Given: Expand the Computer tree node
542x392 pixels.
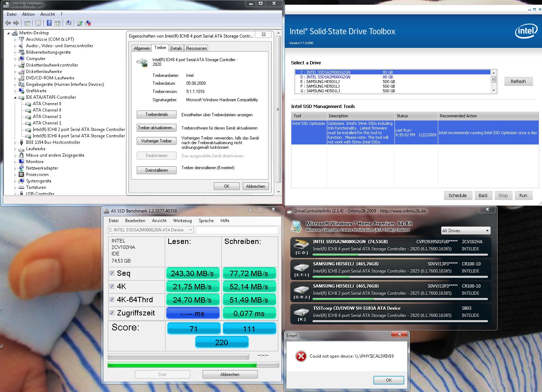Looking at the screenshot, I should [15, 59].
